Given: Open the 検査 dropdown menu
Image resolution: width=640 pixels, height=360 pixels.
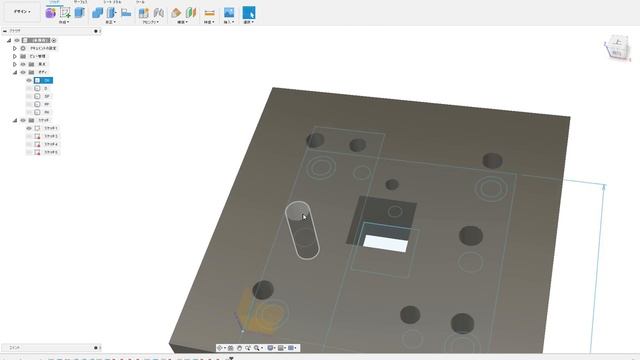Looking at the screenshot, I should point(209,22).
